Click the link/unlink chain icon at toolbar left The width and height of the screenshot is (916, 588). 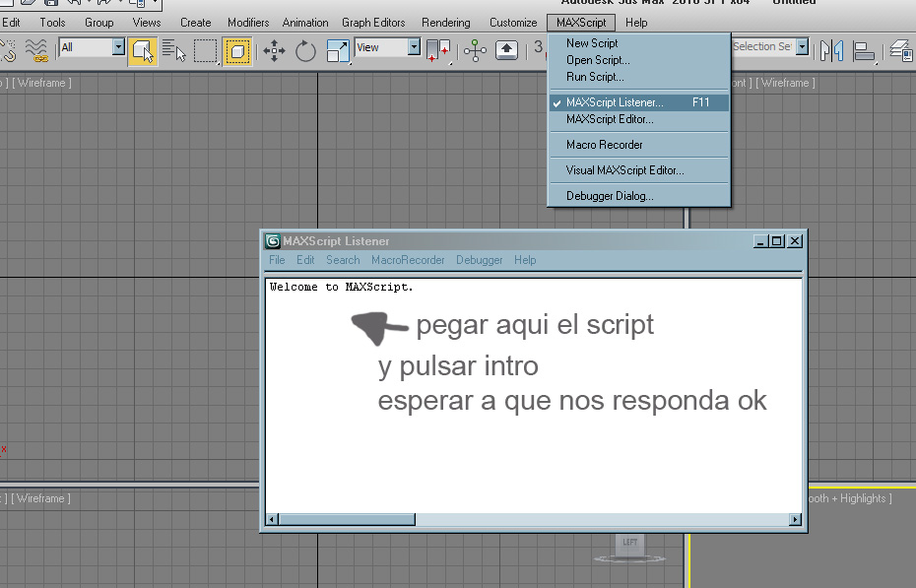click(8, 51)
